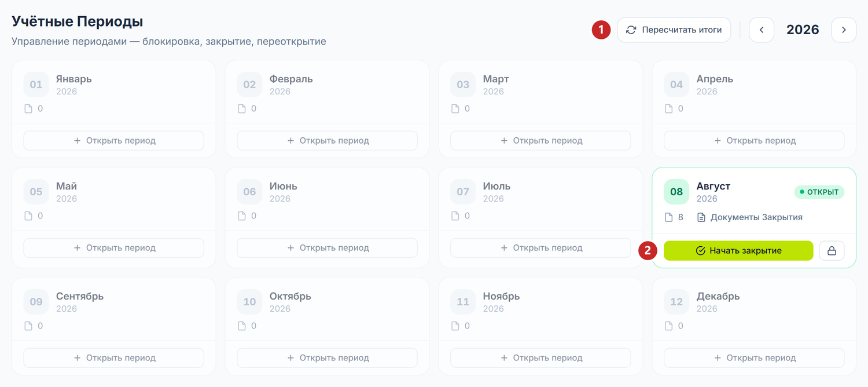Click the document count icon in Декабрь

[x=669, y=326]
